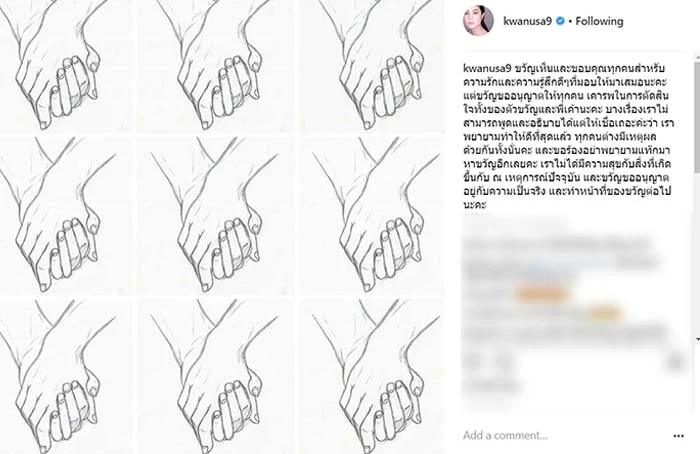Tap the blurred heart like icon

472,361
